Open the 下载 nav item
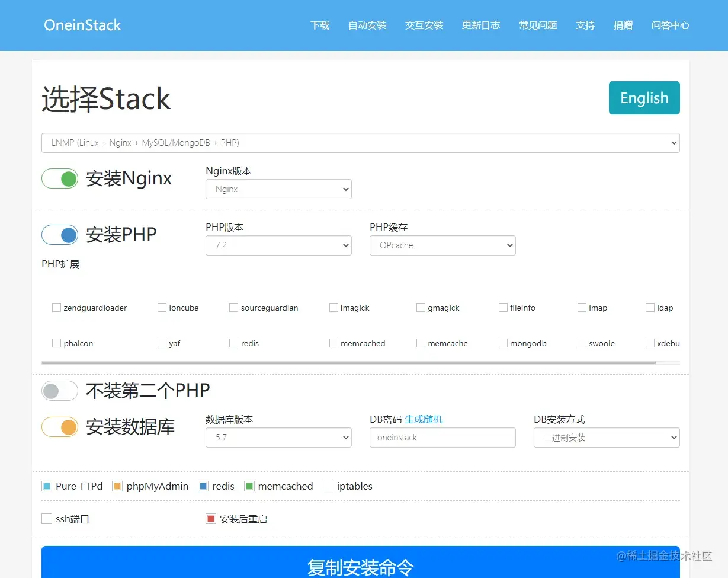This screenshot has height=578, width=728. pyautogui.click(x=320, y=25)
